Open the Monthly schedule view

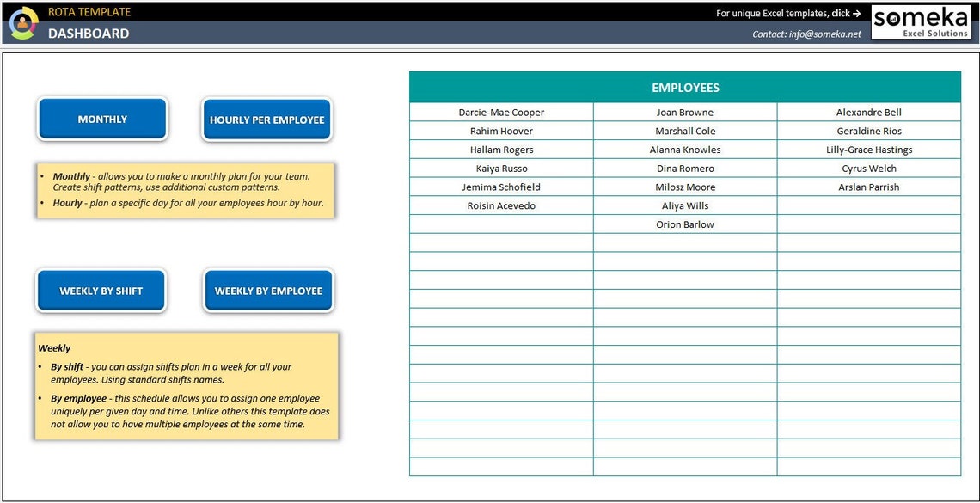point(101,119)
